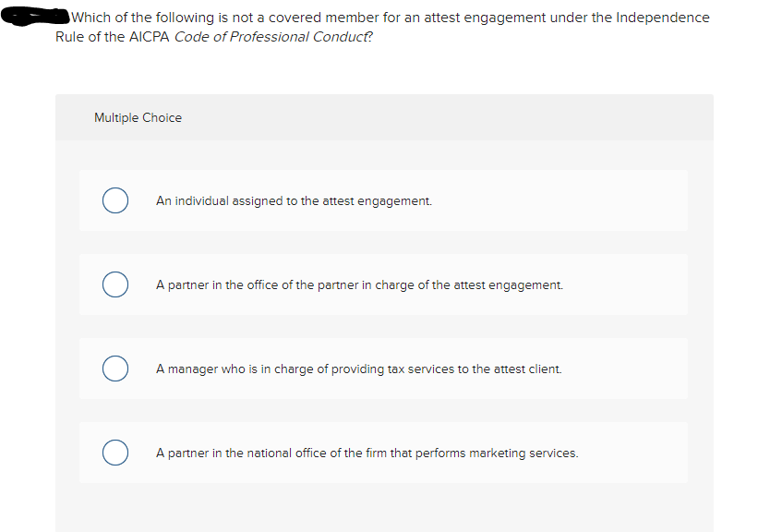
Task: Click the "Multiple Choice" section label
Action: click(x=138, y=118)
